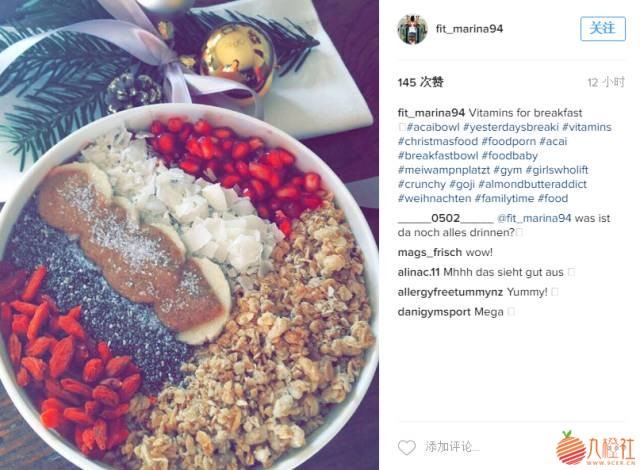Open fit_marina94 profile avatar
Viewport: 640px width, 470px height.
point(412,29)
